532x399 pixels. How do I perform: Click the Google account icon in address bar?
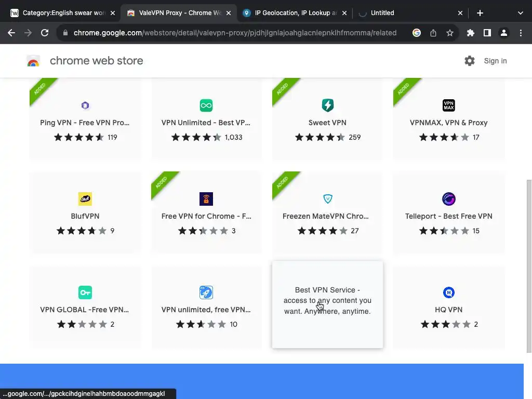click(x=417, y=33)
